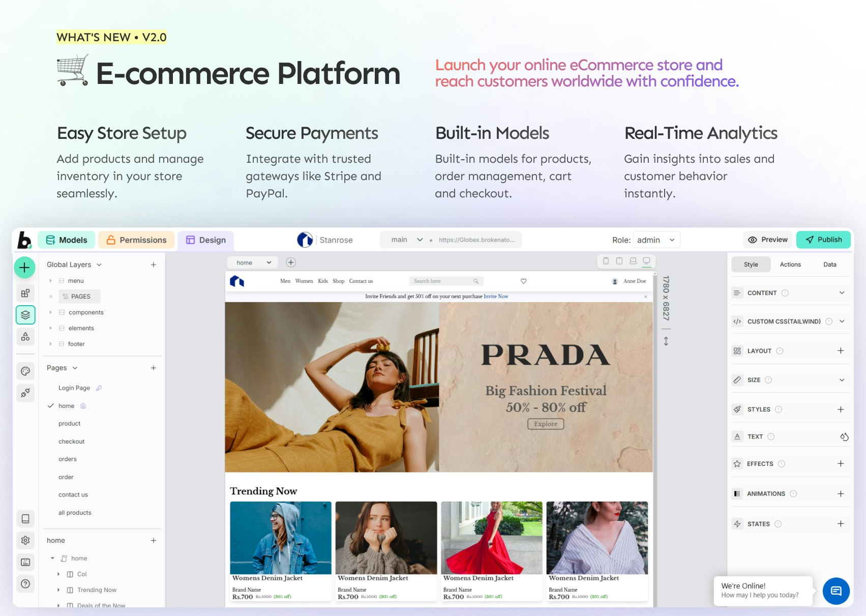Add new page tab with circled plus
Viewport: 866px width, 616px height.
pos(291,262)
